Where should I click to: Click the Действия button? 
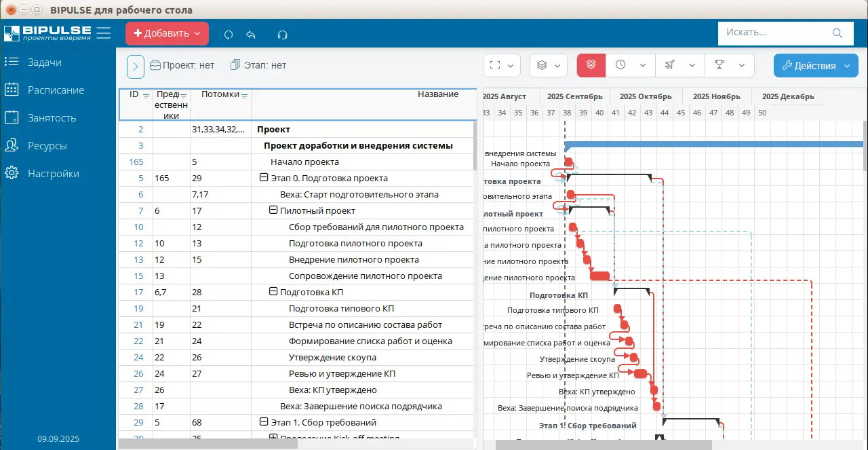click(x=815, y=65)
